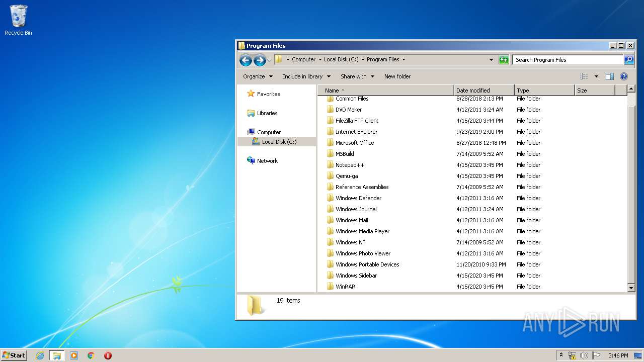This screenshot has width=644, height=362.
Task: Select the MSBuild folder name
Action: point(345,154)
